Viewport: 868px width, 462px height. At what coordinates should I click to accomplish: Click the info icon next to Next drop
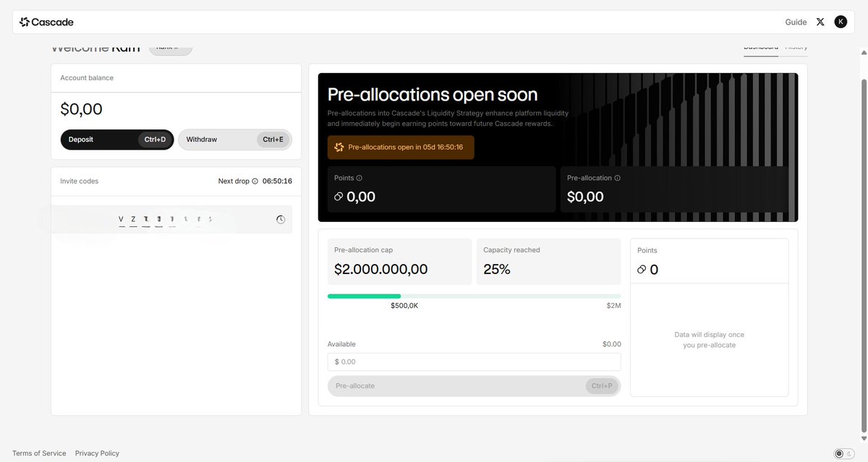pyautogui.click(x=255, y=181)
